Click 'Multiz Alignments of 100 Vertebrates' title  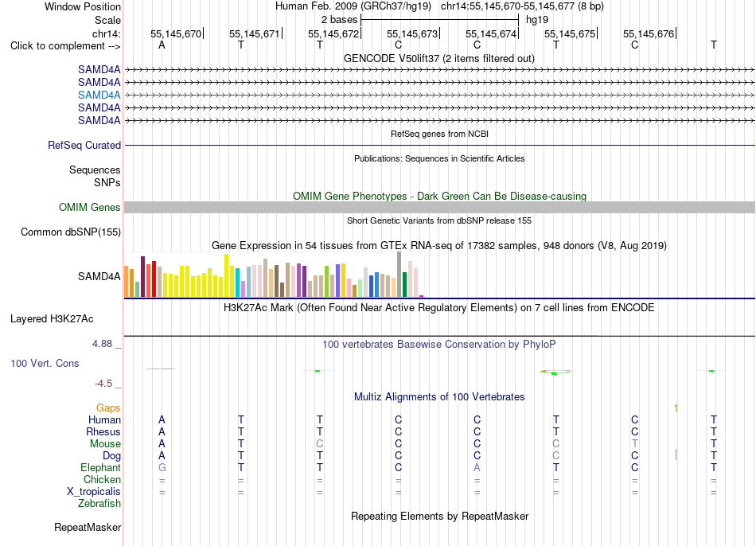pos(439,397)
